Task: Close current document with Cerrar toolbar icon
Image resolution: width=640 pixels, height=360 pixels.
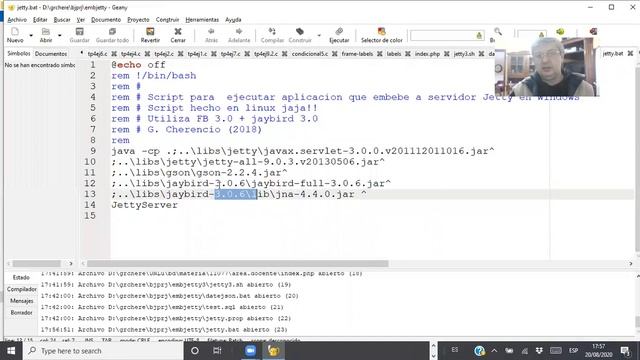Action: coord(178,35)
